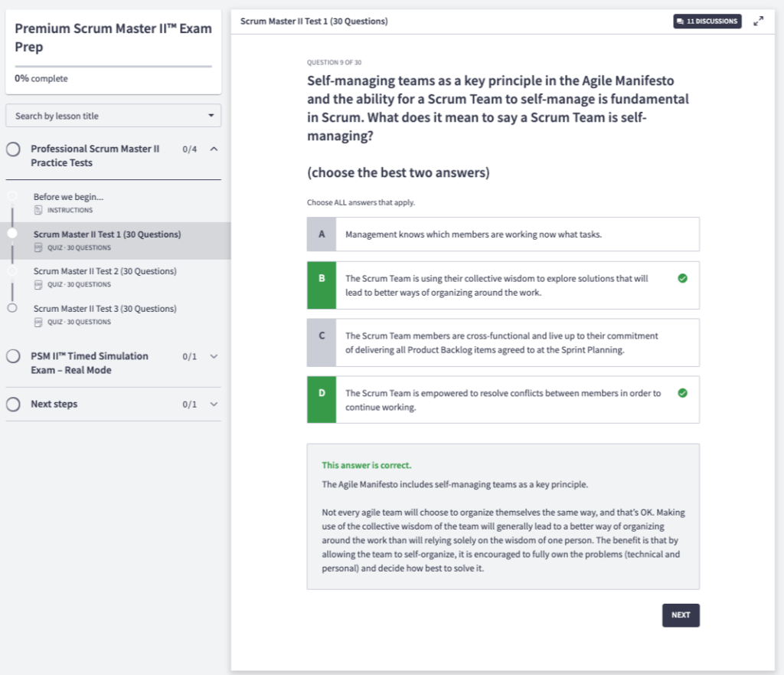Image resolution: width=784 pixels, height=675 pixels.
Task: Open Scrum Master II Test 2 lesson
Action: tap(105, 271)
